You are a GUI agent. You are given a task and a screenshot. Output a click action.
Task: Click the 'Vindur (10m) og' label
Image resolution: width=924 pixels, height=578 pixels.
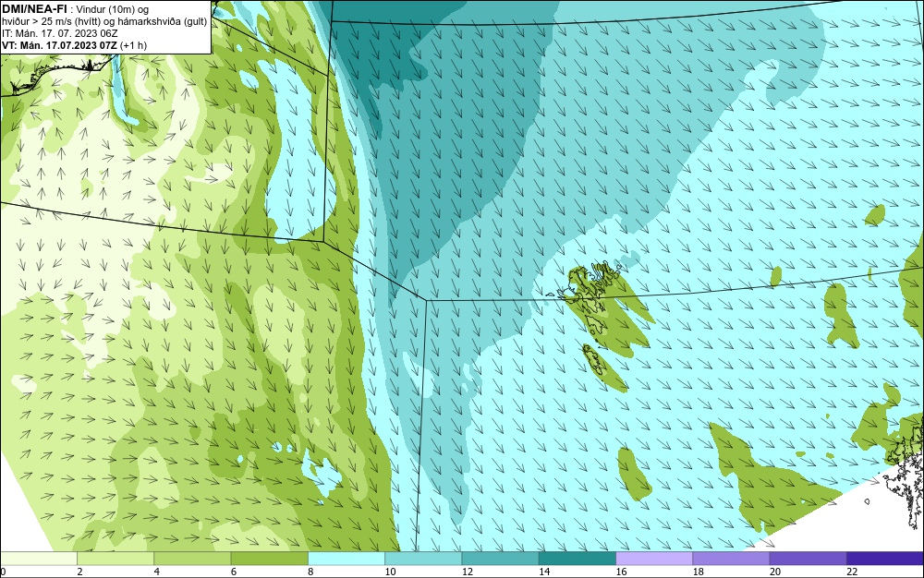coord(113,9)
